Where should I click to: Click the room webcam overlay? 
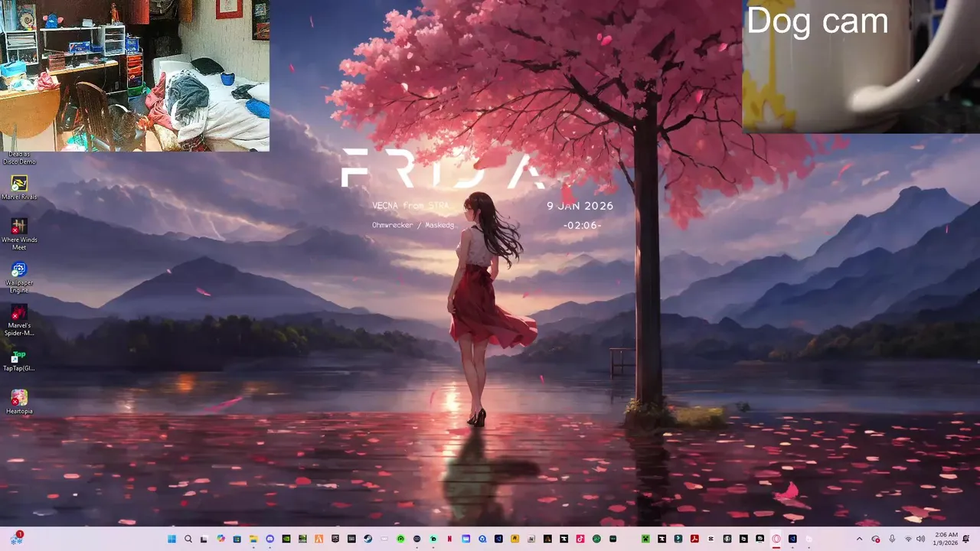click(x=135, y=76)
